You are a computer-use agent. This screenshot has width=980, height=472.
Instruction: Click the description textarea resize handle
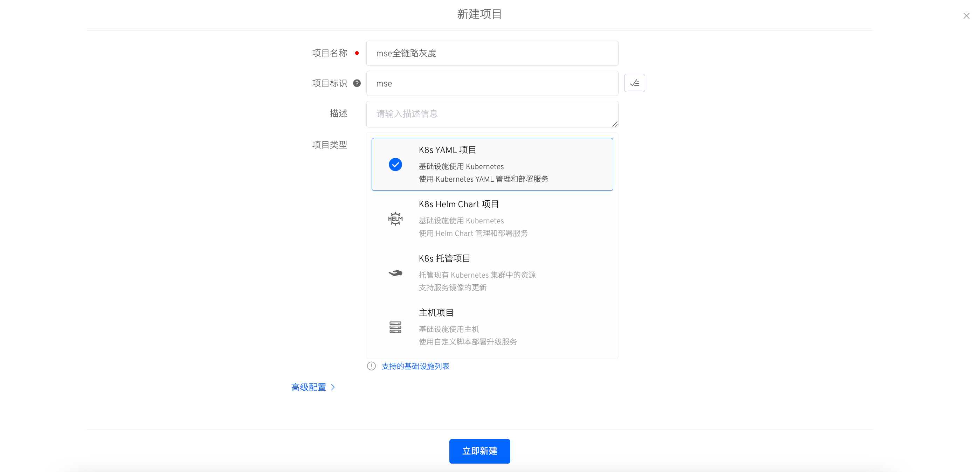tap(614, 124)
